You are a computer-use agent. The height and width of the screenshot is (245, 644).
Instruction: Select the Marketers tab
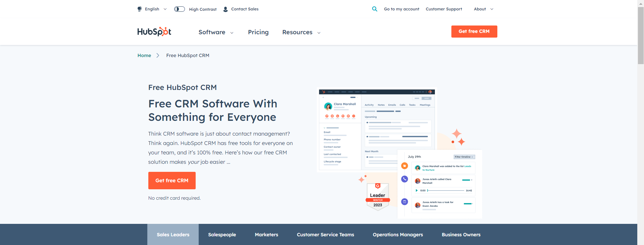(x=266, y=235)
